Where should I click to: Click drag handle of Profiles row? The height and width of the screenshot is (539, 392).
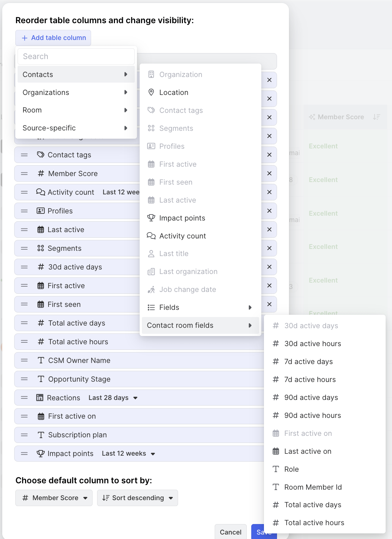click(24, 211)
